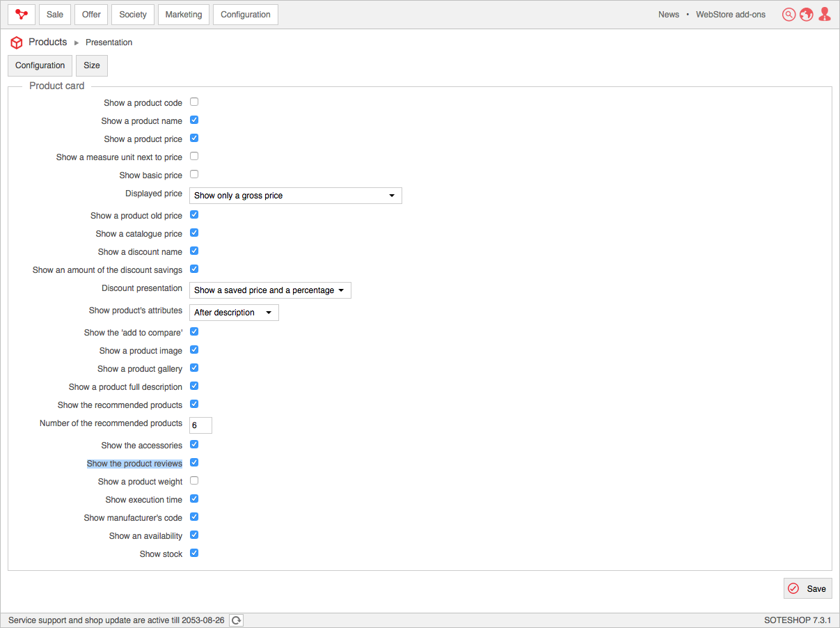Toggle Show an availability checkbox
This screenshot has height=628, width=840.
pos(194,535)
